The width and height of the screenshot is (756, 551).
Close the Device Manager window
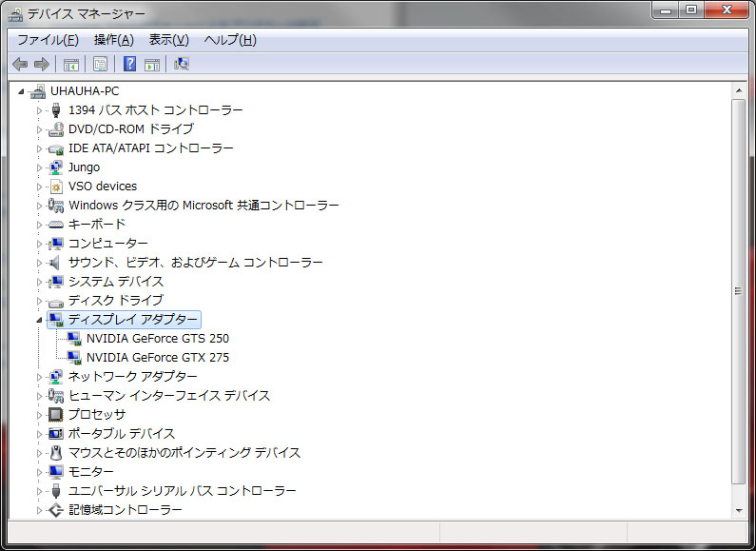pyautogui.click(x=727, y=10)
